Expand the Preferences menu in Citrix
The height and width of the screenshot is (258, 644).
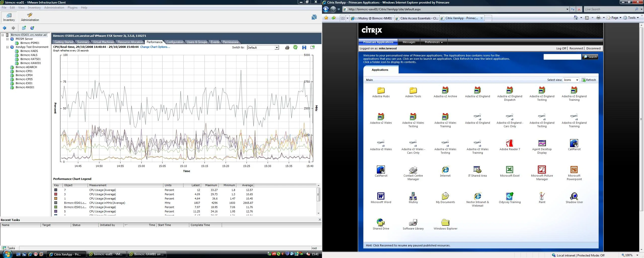point(433,42)
